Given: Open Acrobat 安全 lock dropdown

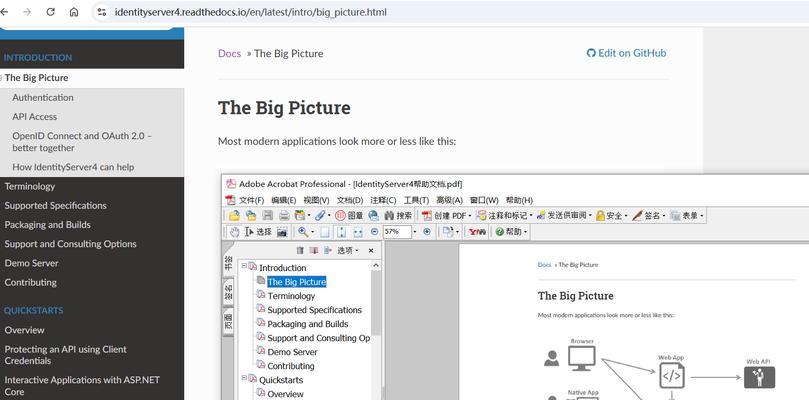Looking at the screenshot, I should (611, 215).
